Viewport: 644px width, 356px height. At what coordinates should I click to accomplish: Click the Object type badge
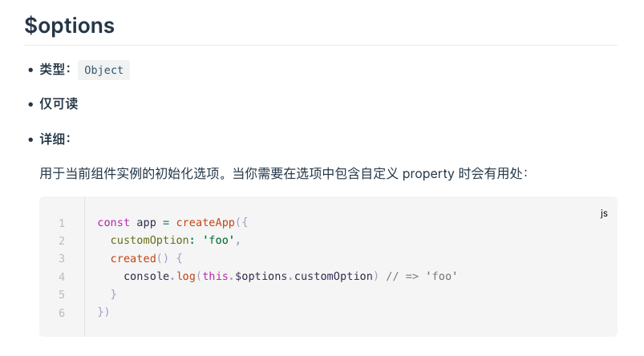tap(104, 70)
